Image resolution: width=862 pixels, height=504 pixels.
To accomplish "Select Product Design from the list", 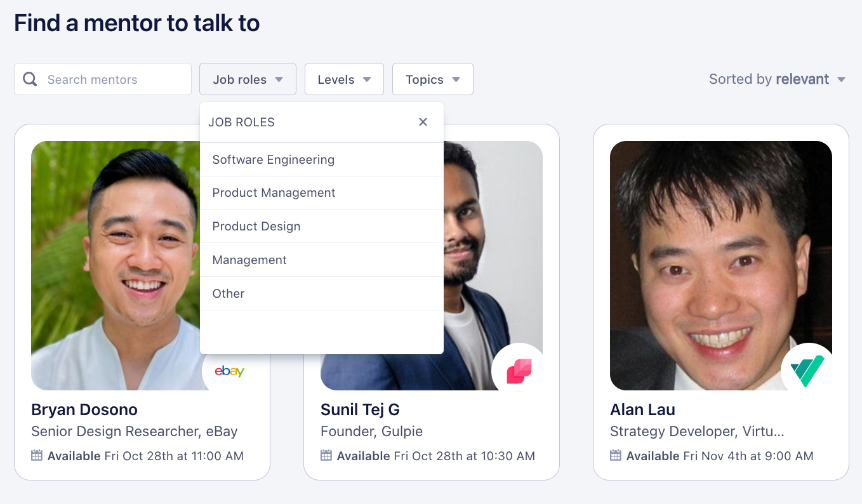I will click(x=256, y=226).
